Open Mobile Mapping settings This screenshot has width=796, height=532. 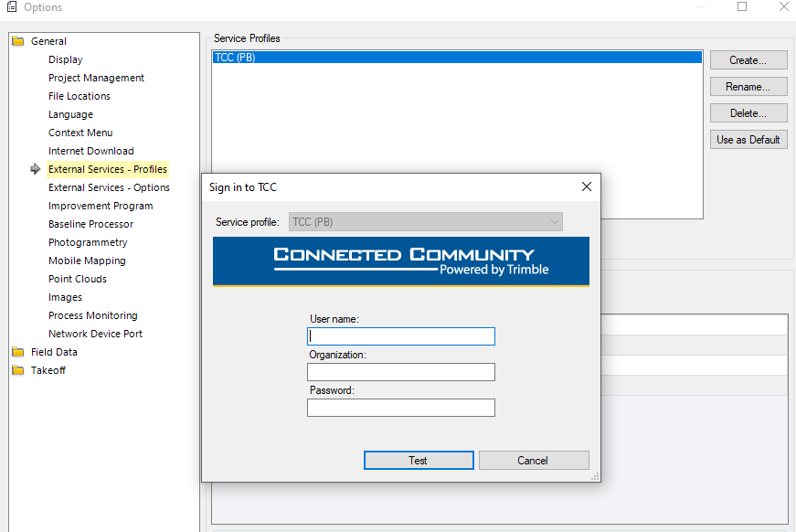[x=87, y=261]
